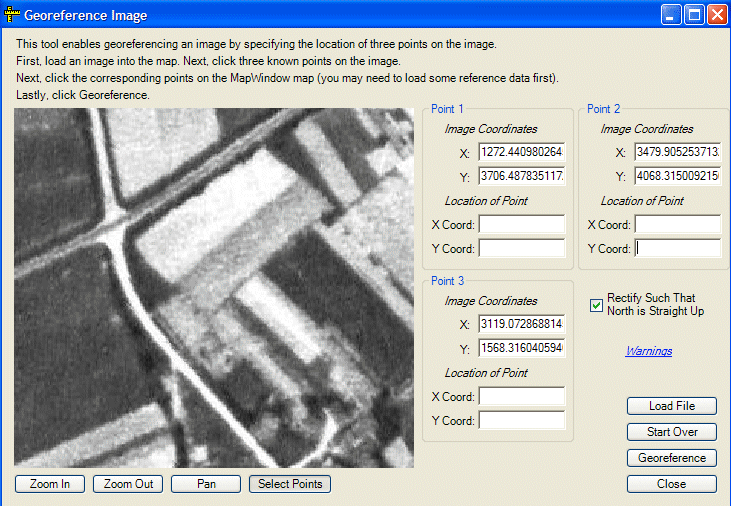Screen dimensions: 731x506
Task: Maximize the Georeference Image window
Action: click(x=694, y=15)
